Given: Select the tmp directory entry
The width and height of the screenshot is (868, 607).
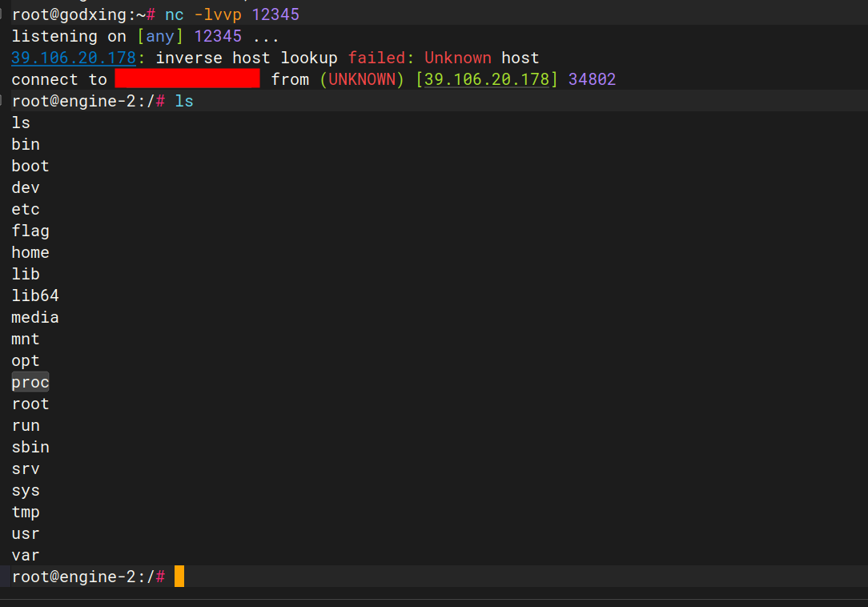Looking at the screenshot, I should coord(25,512).
